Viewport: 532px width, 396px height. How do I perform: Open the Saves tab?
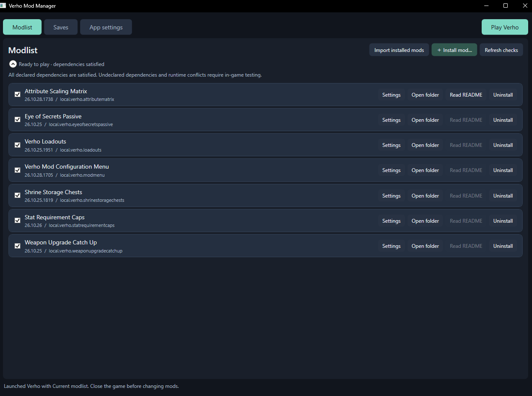coord(61,27)
